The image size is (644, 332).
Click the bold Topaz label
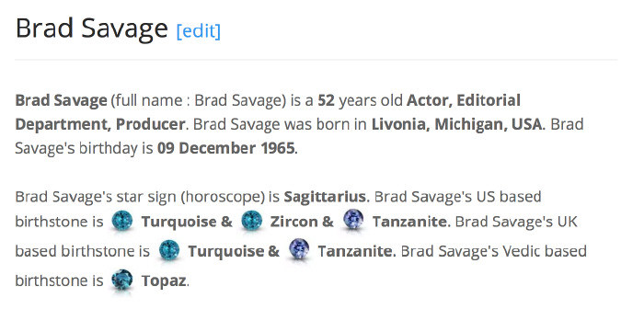(164, 281)
